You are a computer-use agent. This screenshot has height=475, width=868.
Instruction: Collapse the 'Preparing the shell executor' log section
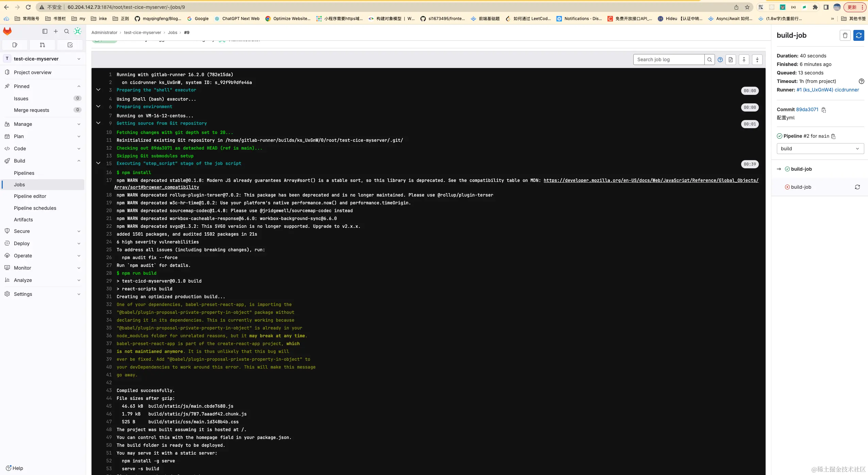pyautogui.click(x=98, y=90)
